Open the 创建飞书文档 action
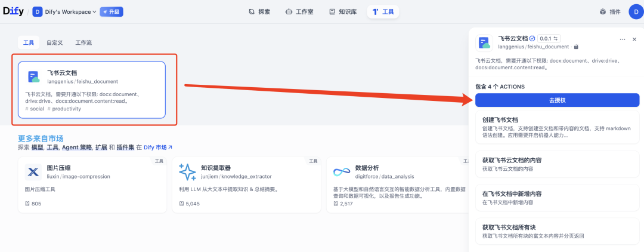Screen dimensions: 644x252 click(x=558, y=127)
